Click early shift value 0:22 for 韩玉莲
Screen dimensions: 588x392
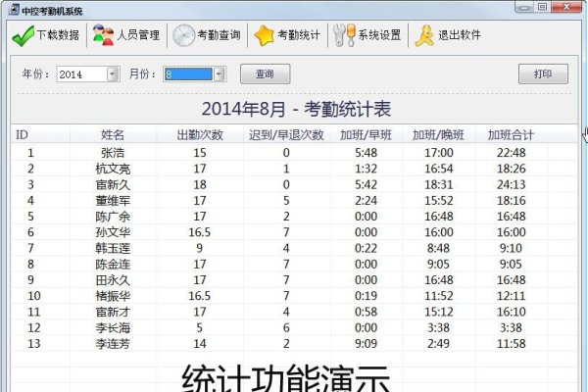366,248
